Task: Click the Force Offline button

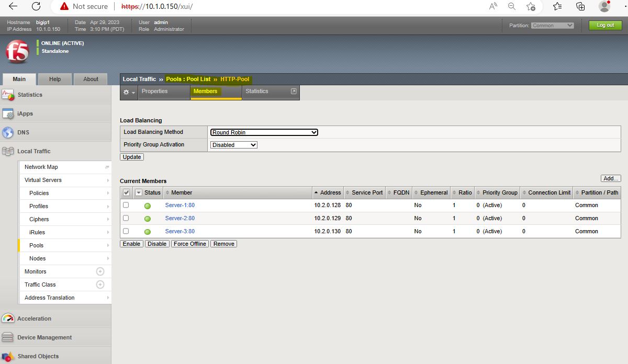Action: (190, 244)
